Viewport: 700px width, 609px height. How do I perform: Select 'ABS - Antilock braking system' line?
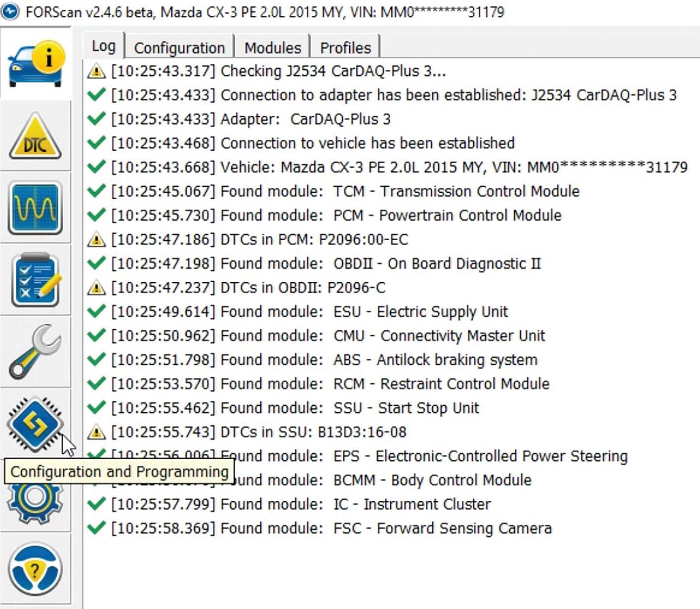(324, 360)
